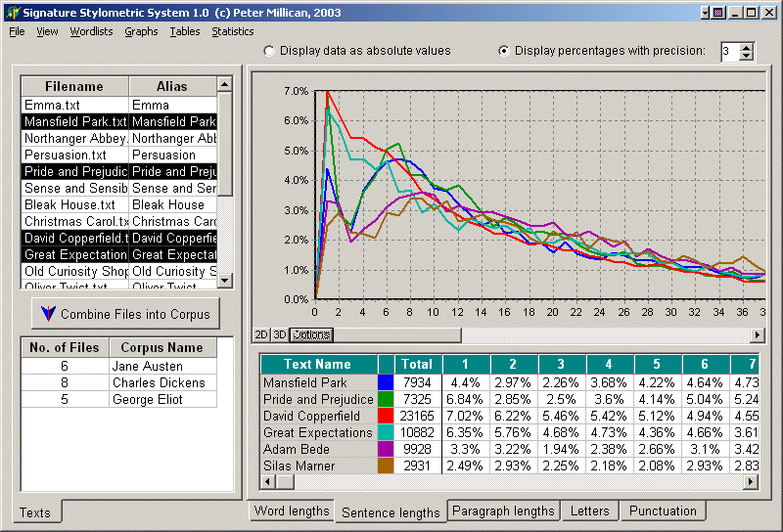Image resolution: width=783 pixels, height=532 pixels.
Task: Switch graph to 2D view
Action: 261,334
